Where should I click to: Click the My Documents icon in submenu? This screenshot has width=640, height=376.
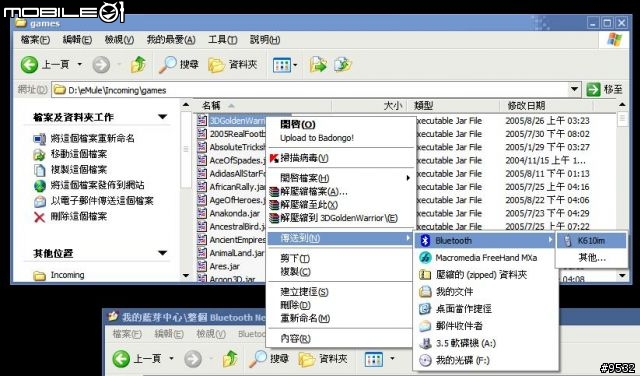tap(425, 291)
